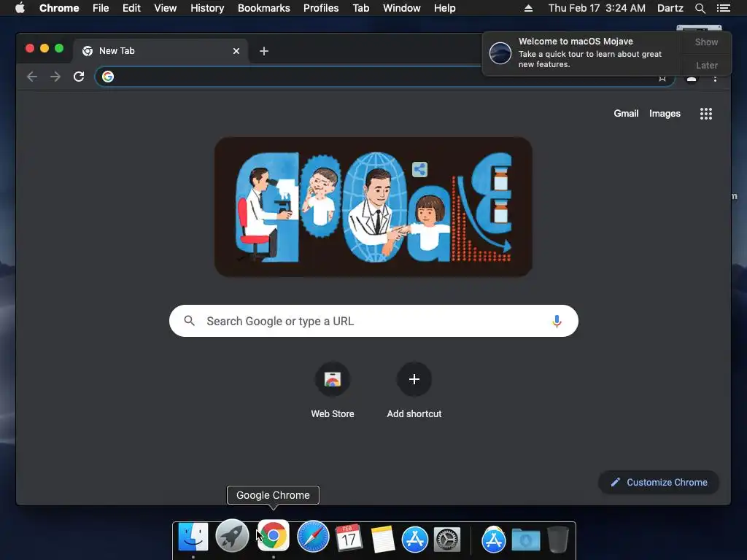The width and height of the screenshot is (747, 560).
Task: Open System Preferences from the dock
Action: tap(447, 540)
